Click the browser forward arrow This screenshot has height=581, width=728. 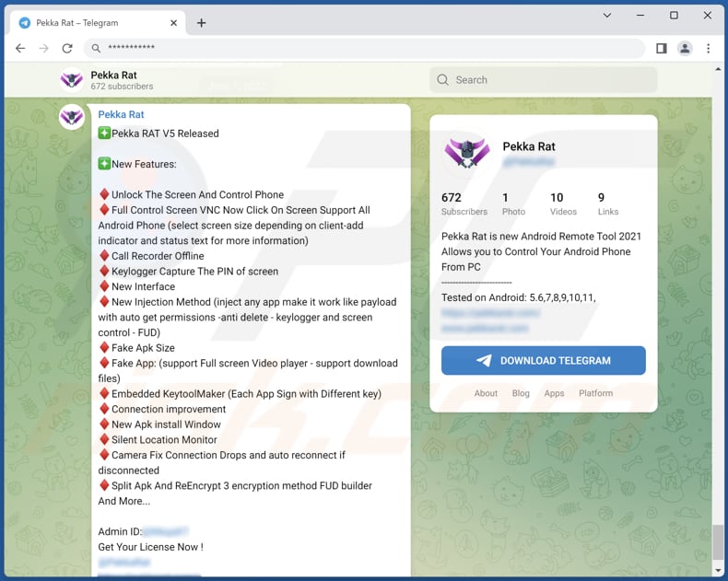tap(43, 48)
